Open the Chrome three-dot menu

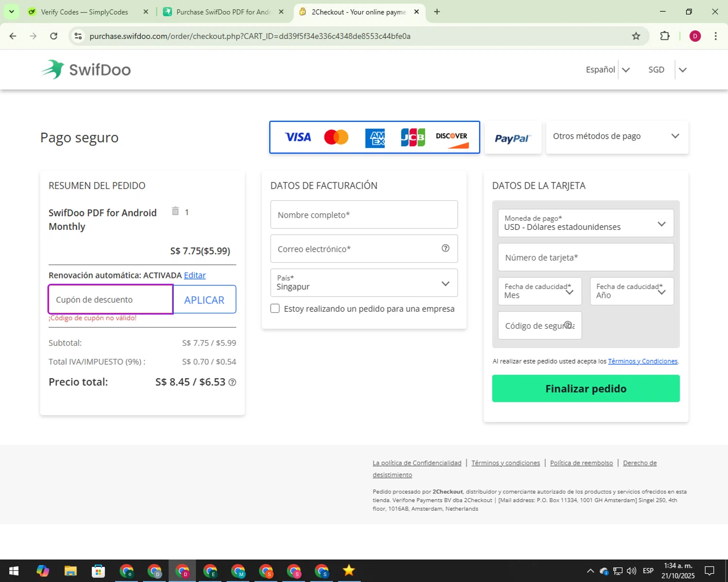[x=715, y=36]
